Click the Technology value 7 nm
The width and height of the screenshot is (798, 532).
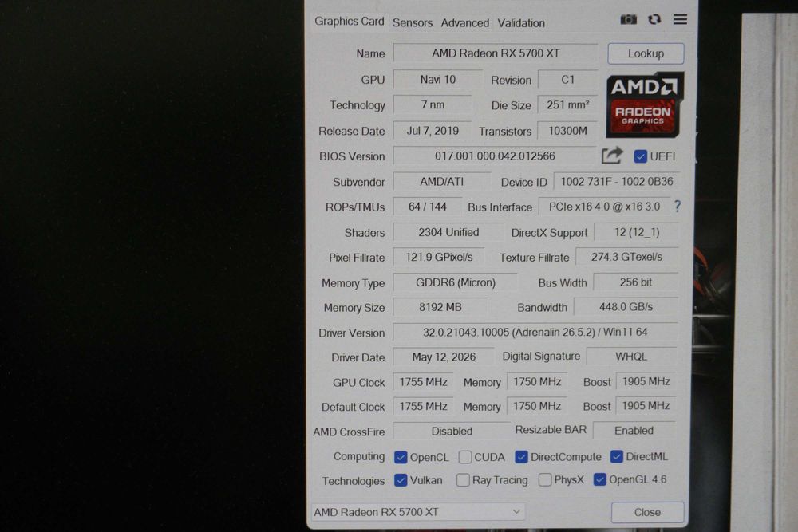click(x=432, y=104)
